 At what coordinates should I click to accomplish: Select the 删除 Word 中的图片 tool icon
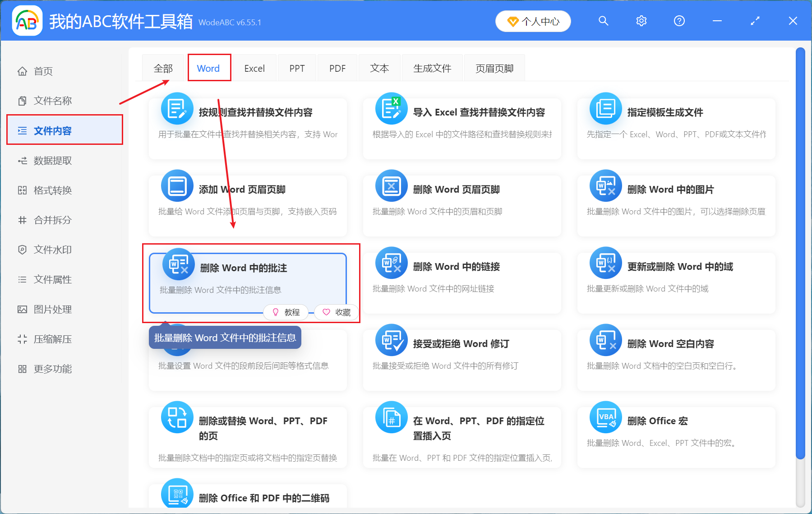tap(605, 185)
